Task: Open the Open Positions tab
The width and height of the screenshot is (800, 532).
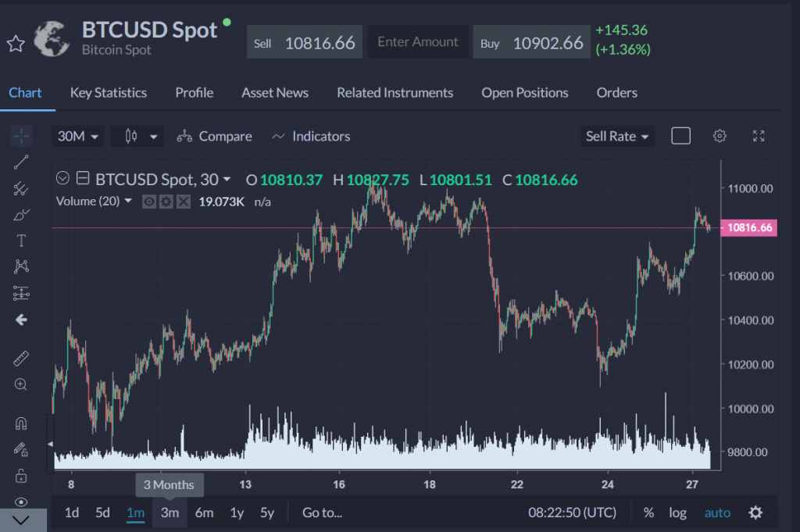Action: [525, 93]
